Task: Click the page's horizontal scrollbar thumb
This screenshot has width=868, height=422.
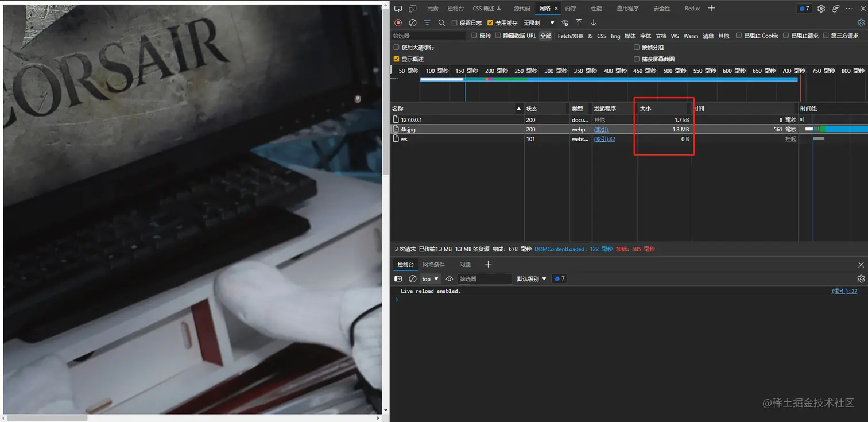Action: [47, 418]
